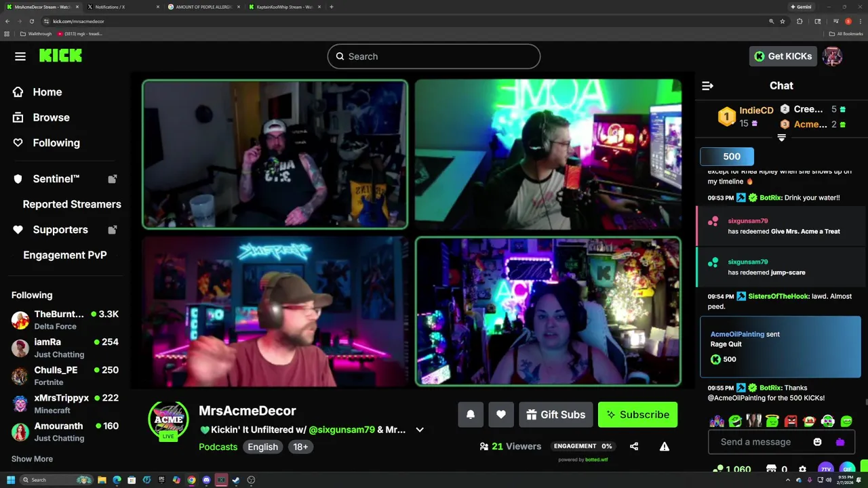Expand the stream title with the chevron

(x=420, y=430)
